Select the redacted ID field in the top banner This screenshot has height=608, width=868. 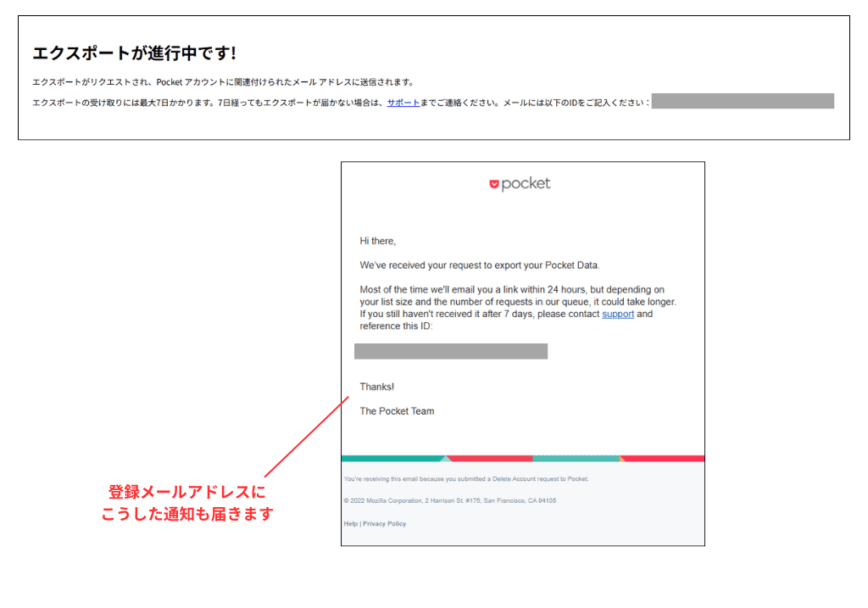(742, 101)
